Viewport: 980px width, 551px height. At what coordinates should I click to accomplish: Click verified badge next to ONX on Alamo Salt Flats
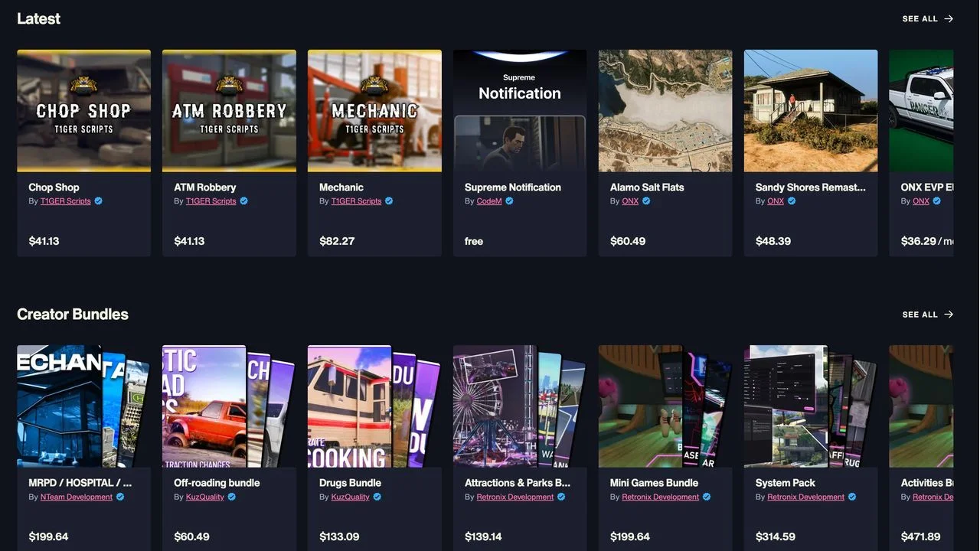646,201
